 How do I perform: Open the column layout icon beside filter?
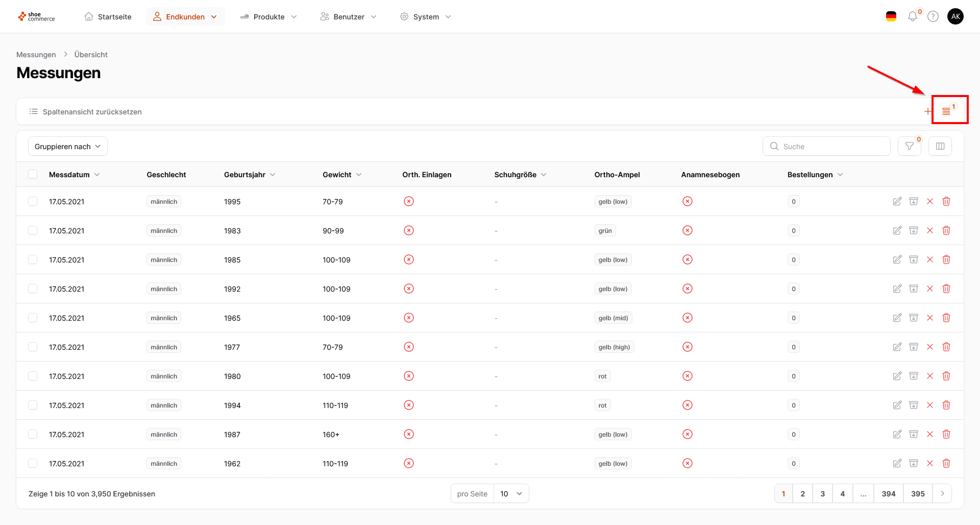tap(940, 147)
